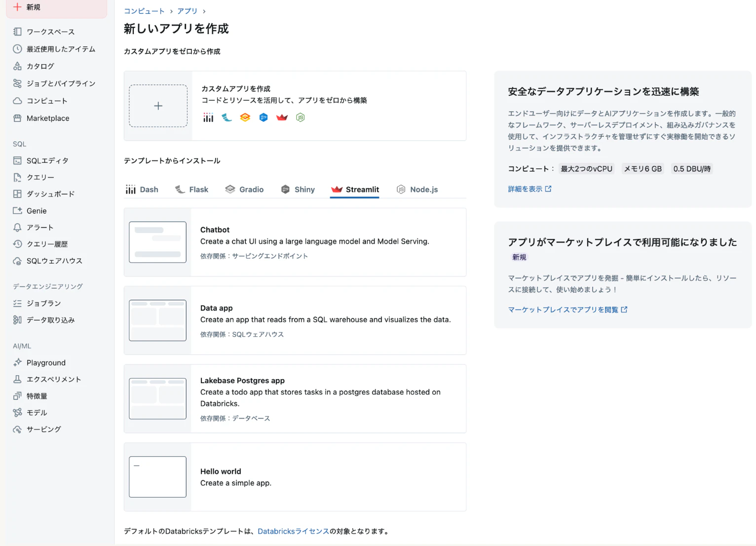The image size is (756, 546).
Task: Open the ダッシュボード icon
Action: (17, 194)
